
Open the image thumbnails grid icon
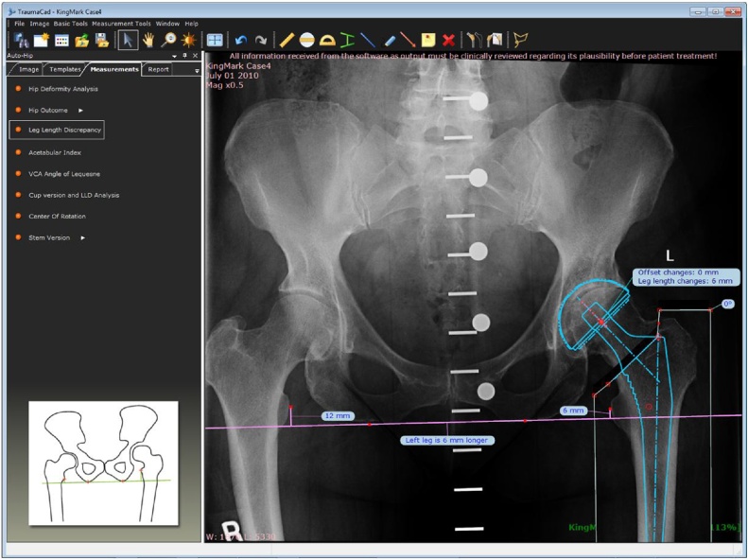(x=61, y=41)
